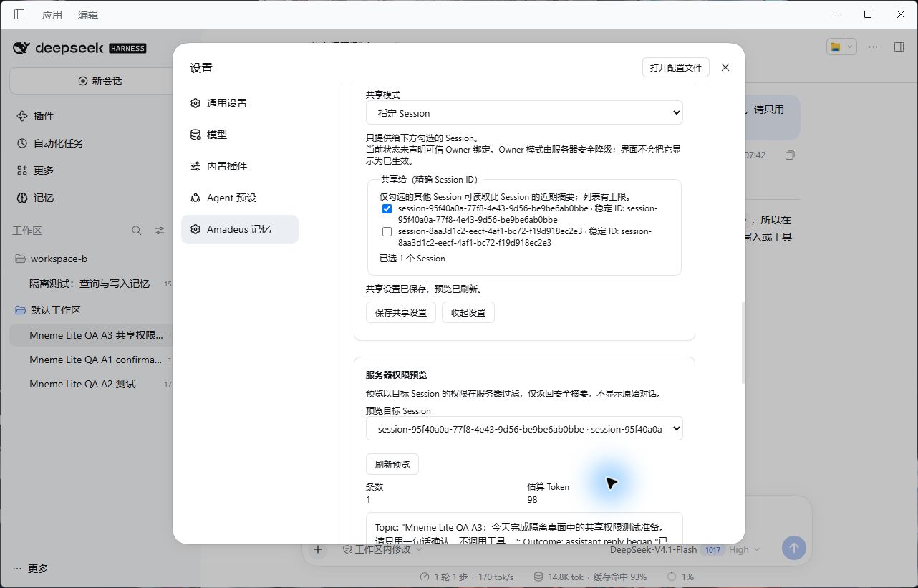Check session-8aa3d1c2 sharing checkbox
The height and width of the screenshot is (588, 918).
click(387, 232)
